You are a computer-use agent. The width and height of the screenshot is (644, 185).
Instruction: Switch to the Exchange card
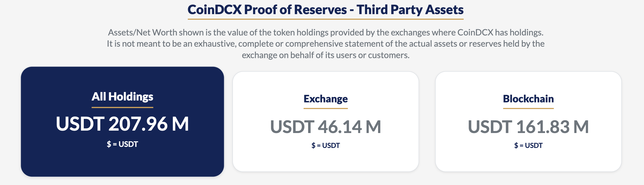[326, 122]
